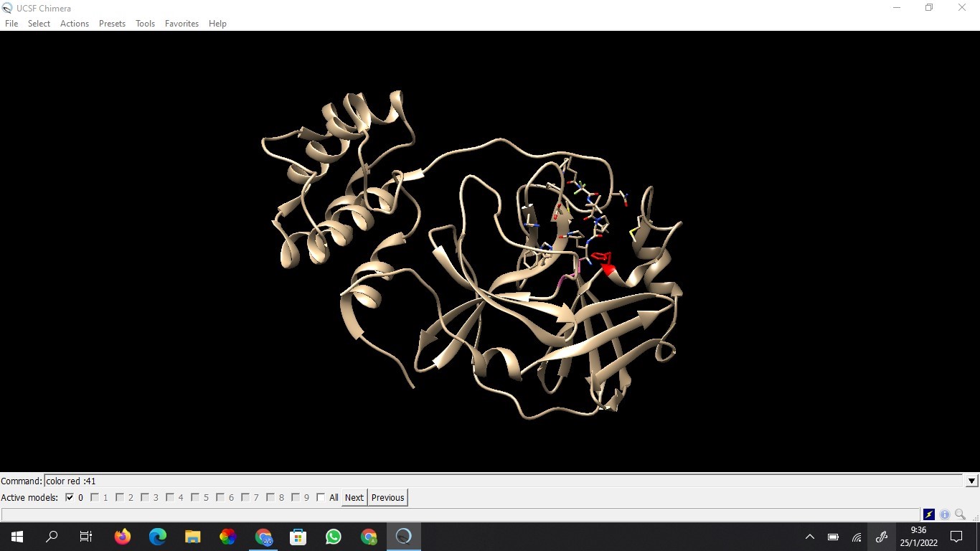The image size is (980, 551).
Task: Open Microsoft Store icon in the taskbar
Action: (298, 537)
